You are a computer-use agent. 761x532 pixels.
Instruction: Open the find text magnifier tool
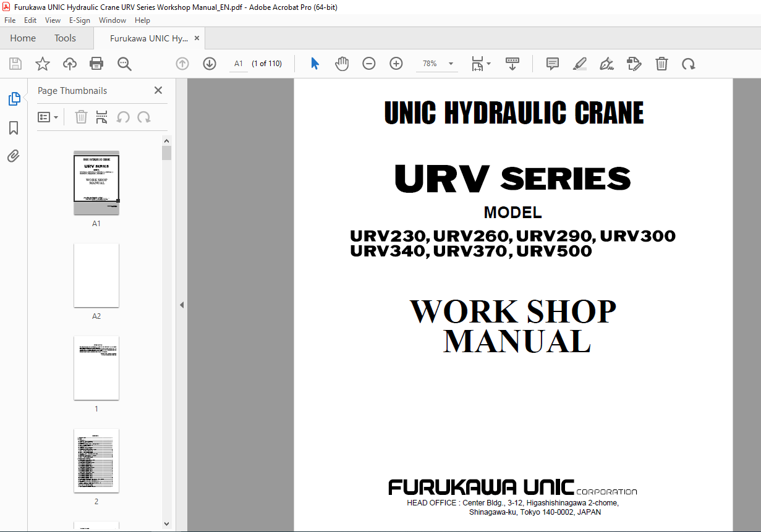tap(124, 64)
